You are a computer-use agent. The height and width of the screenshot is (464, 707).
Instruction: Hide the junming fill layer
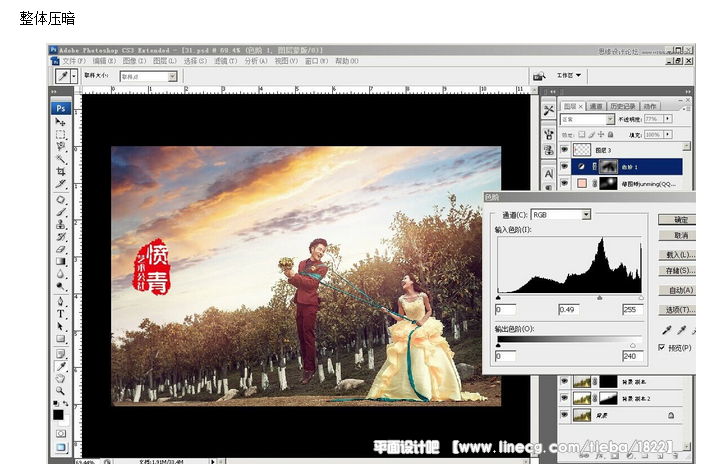pos(564,183)
